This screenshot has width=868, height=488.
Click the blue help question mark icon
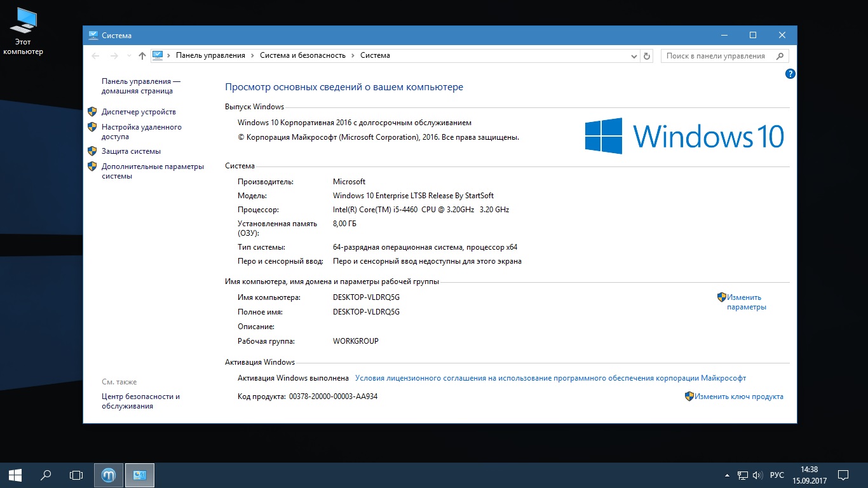[x=790, y=74]
